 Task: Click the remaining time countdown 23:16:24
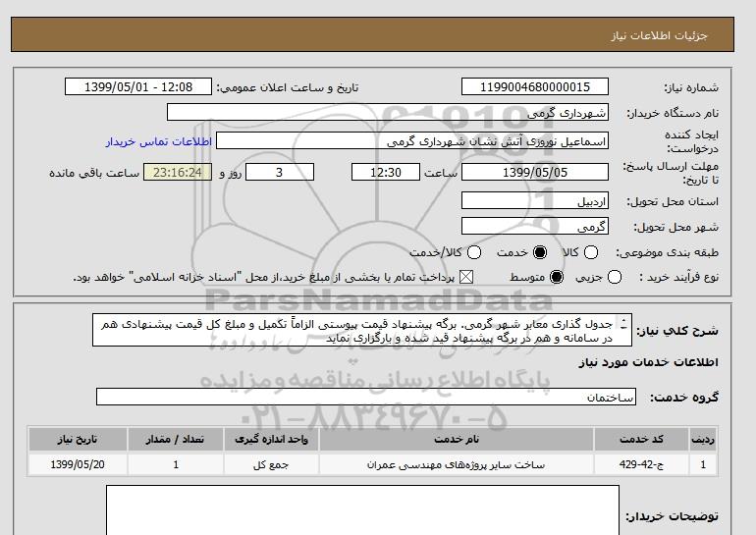(x=178, y=172)
